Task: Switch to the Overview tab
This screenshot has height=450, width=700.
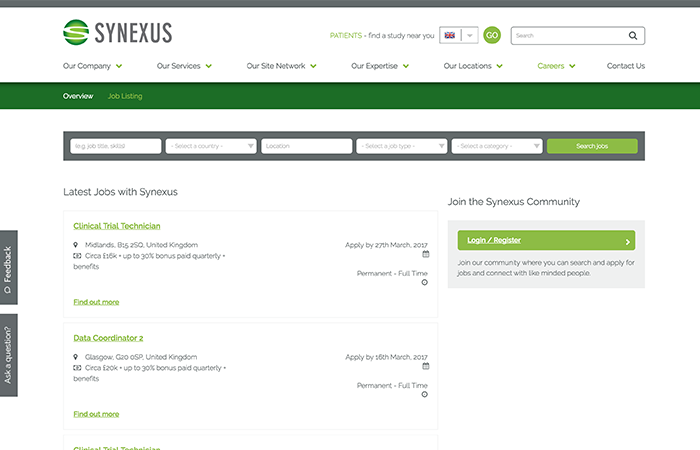Action: (78, 96)
